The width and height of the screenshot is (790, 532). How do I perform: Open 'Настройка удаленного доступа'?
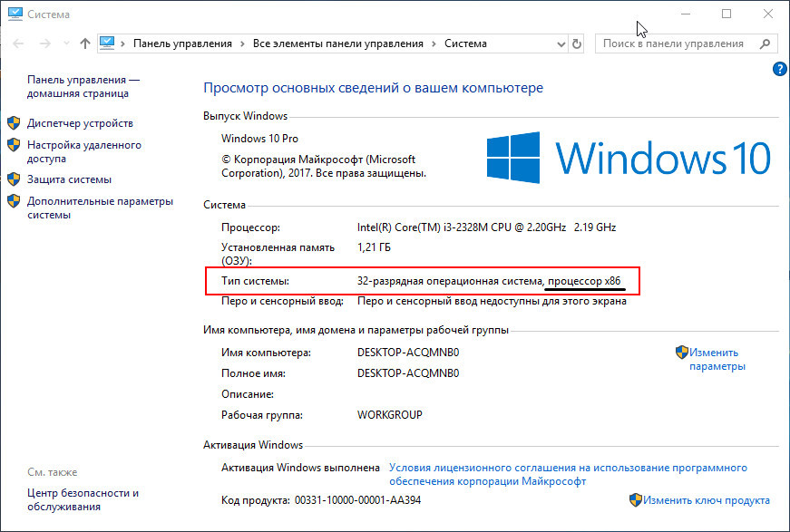pos(84,152)
